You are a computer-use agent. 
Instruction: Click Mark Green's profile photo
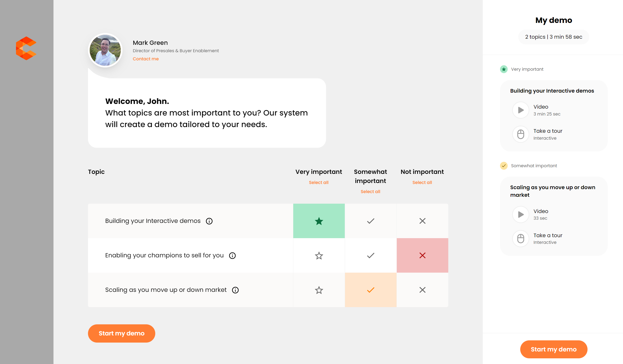pyautogui.click(x=105, y=50)
